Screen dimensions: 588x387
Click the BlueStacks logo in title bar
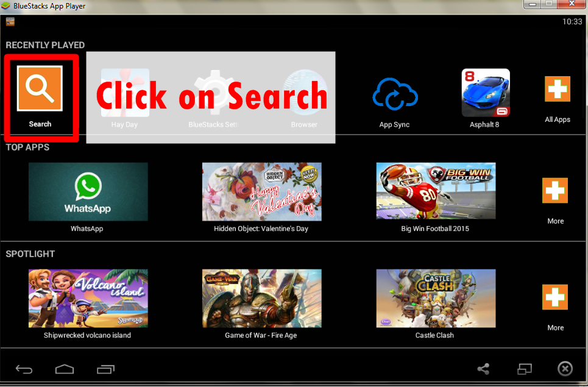(6, 6)
